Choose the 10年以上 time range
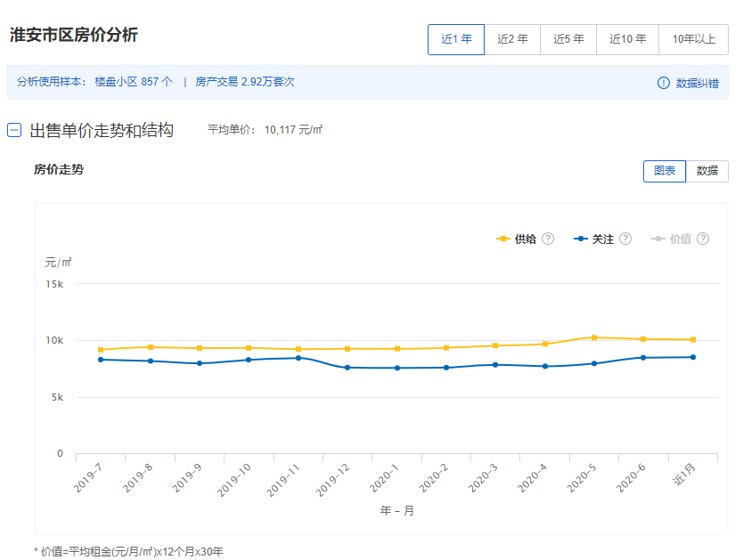This screenshot has height=560, width=743. [x=693, y=39]
